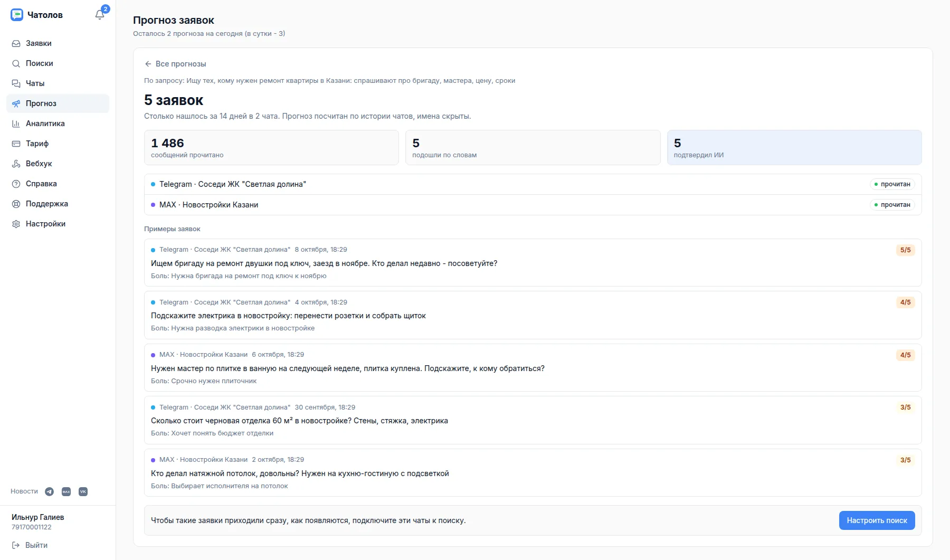Click the Справка question mark icon
Viewport: 950px width, 560px height.
click(16, 184)
